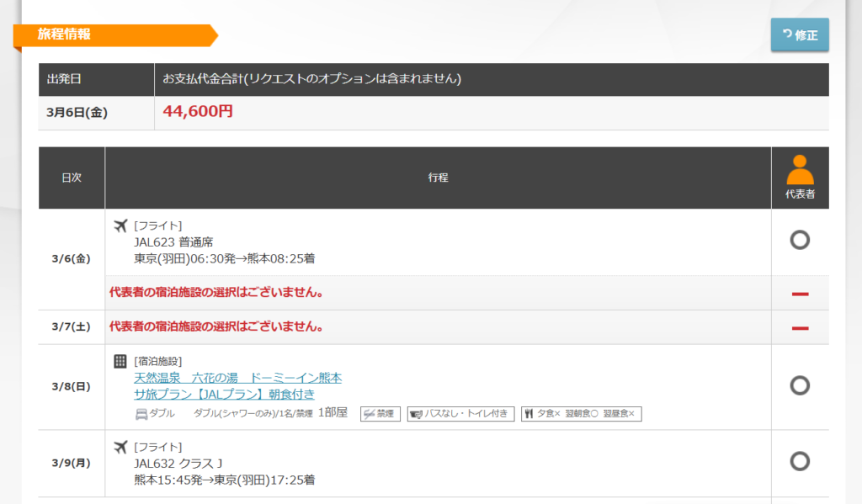Viewport: 862px width, 504px height.
Task: Click the airplane icon for flight JAL632
Action: click(120, 447)
